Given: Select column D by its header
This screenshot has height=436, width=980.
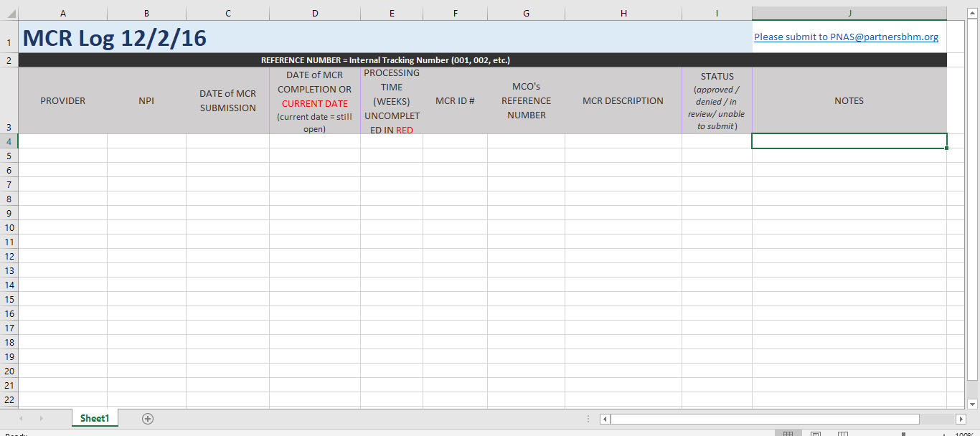Looking at the screenshot, I should point(315,14).
